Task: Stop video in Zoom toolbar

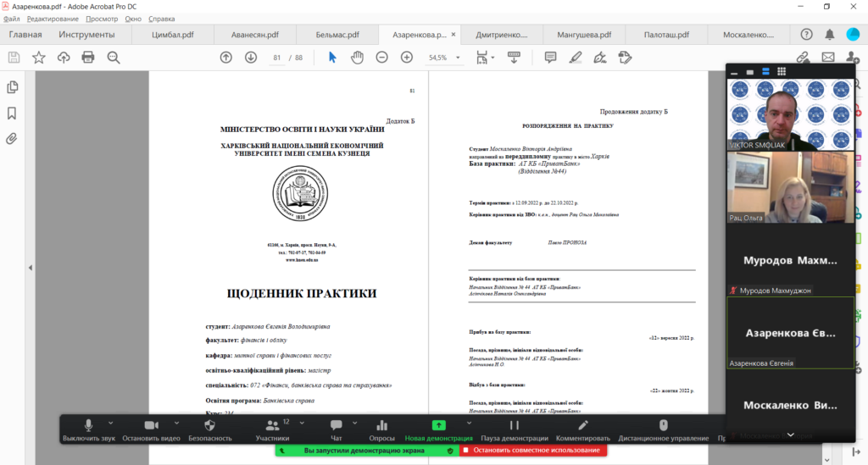Action: click(x=151, y=429)
